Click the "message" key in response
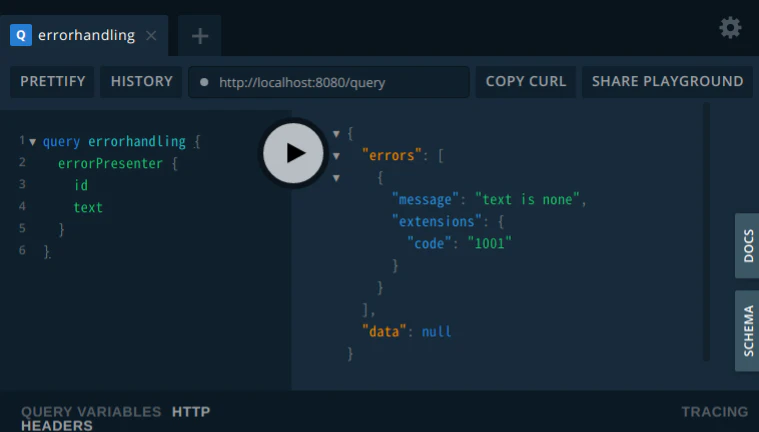The height and width of the screenshot is (432, 759). pos(425,200)
